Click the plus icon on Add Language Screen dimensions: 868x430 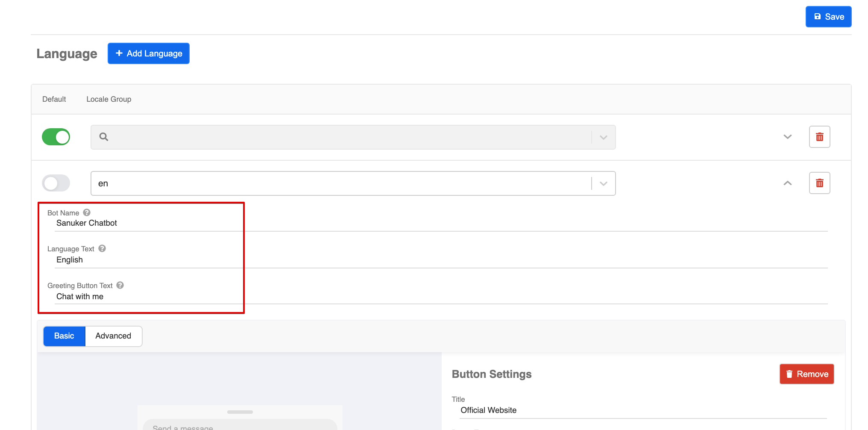click(x=119, y=53)
